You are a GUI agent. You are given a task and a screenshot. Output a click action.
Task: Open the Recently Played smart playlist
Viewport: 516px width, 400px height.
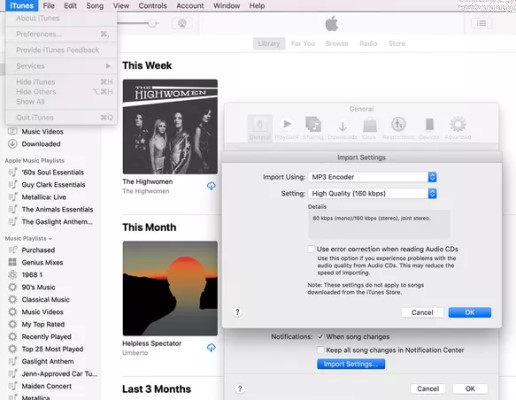46,337
